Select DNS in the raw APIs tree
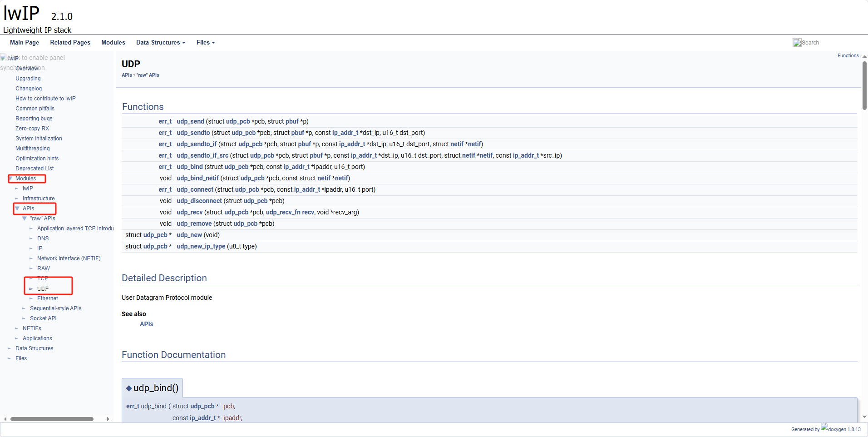The height and width of the screenshot is (437, 868). pyautogui.click(x=43, y=238)
